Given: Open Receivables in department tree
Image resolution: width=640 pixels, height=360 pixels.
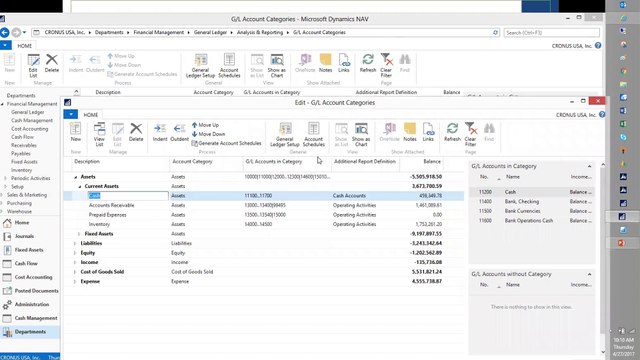Looking at the screenshot, I should (24, 145).
